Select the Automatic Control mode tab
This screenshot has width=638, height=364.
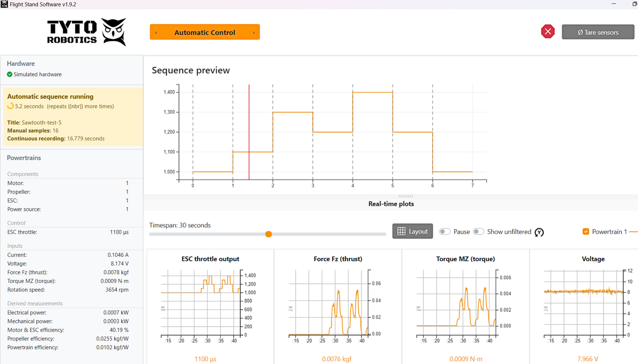coord(205,33)
